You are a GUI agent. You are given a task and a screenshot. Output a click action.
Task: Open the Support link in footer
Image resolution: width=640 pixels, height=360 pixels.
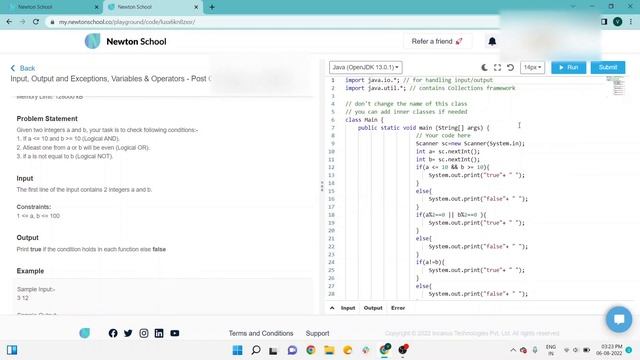(x=318, y=333)
